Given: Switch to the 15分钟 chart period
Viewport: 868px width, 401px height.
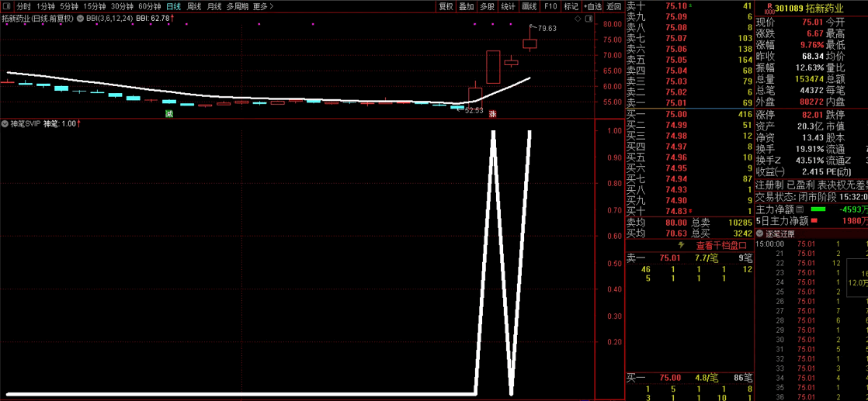Looking at the screenshot, I should [94, 7].
